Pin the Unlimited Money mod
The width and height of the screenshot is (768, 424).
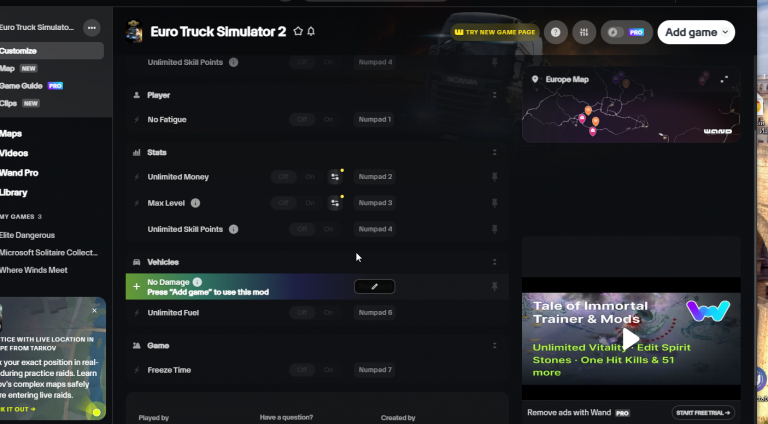pos(495,177)
